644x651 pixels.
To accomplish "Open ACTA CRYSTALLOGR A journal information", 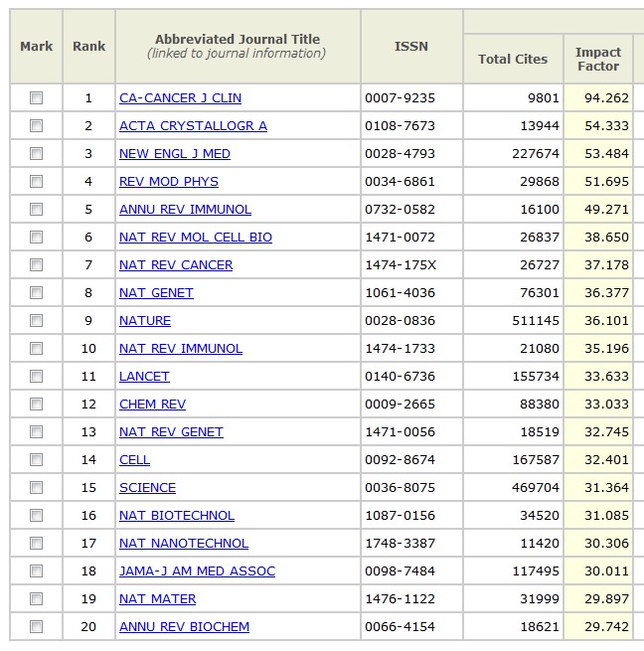I will (193, 126).
